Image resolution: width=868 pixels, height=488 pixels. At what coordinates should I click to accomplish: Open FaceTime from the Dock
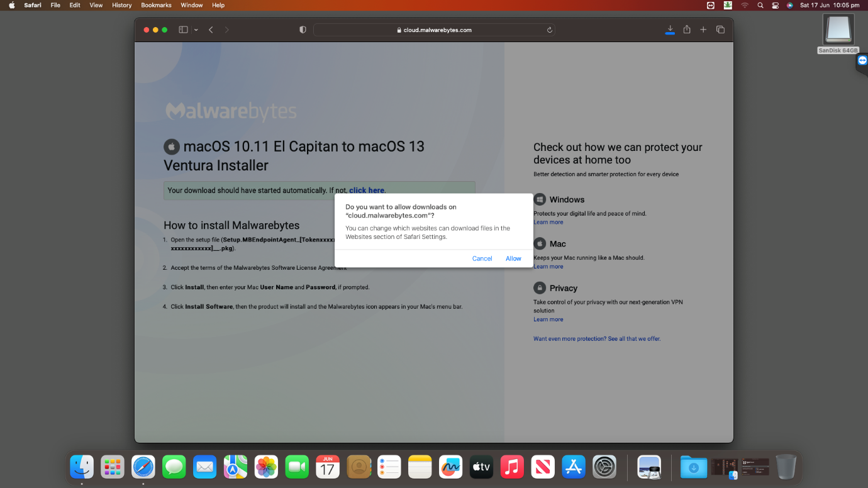tap(298, 467)
